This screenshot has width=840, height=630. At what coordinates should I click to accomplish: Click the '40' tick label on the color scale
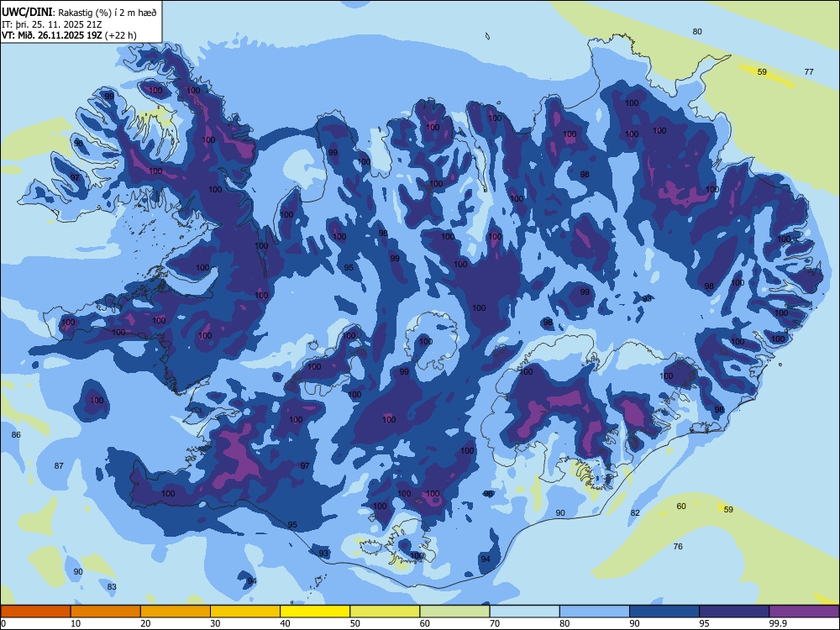286,623
